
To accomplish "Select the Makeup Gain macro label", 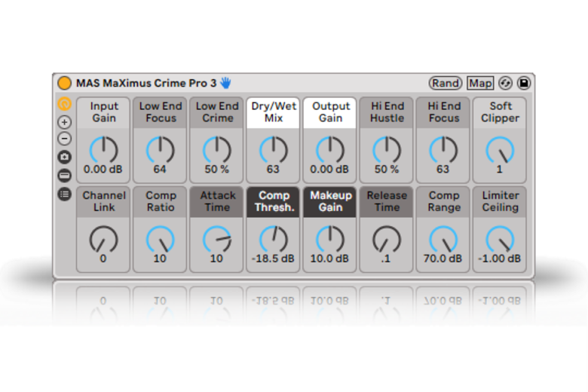I will point(330,202).
